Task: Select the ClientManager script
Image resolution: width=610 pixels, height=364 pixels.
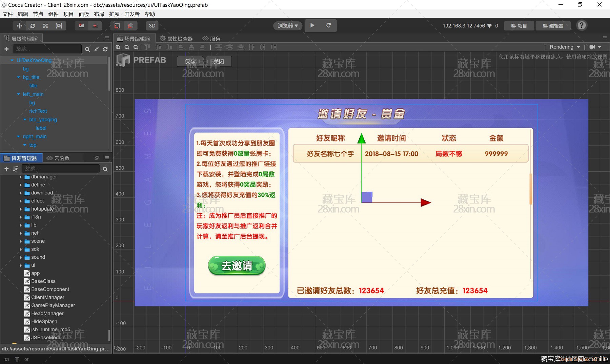Action: [47, 297]
